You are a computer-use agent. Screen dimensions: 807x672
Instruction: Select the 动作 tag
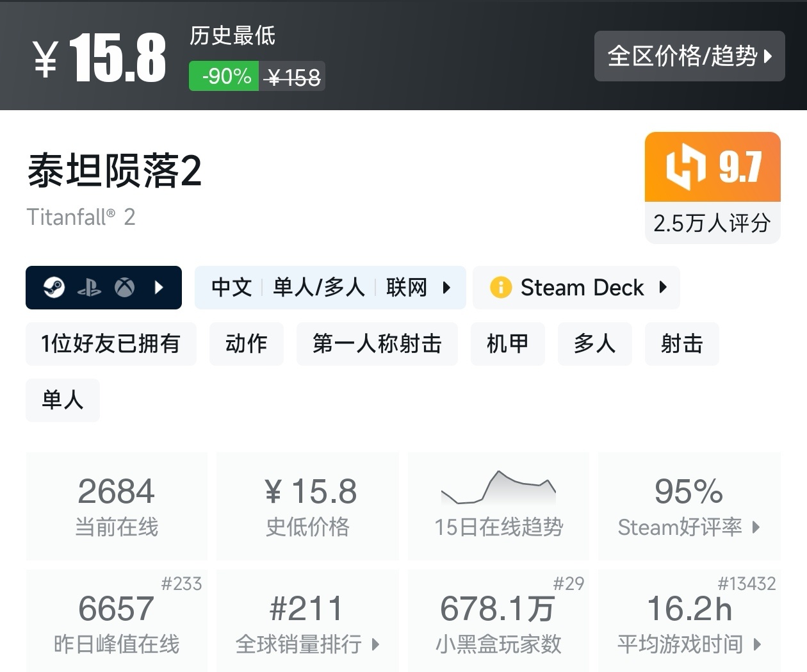246,344
